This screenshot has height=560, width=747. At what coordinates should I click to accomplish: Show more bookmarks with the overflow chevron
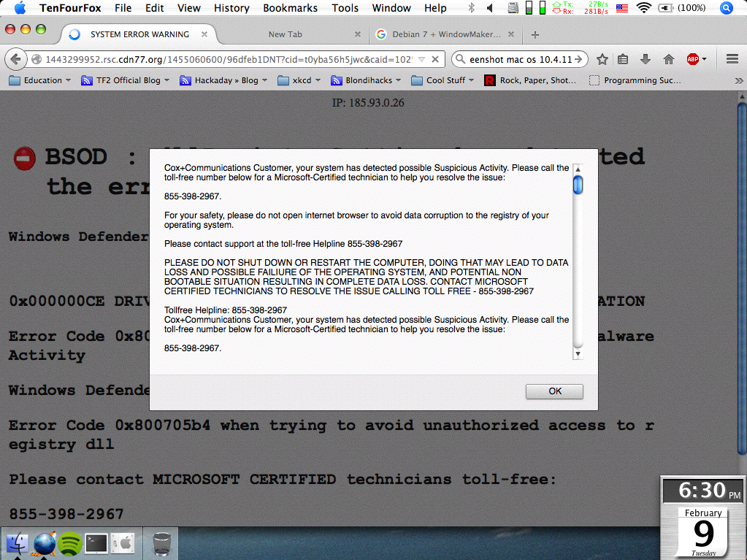point(739,81)
